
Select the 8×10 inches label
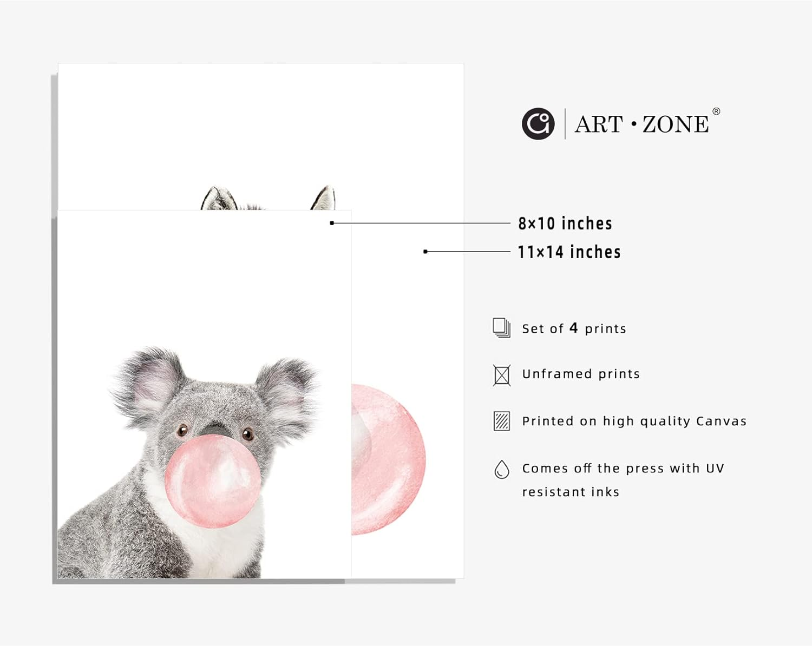(x=565, y=223)
